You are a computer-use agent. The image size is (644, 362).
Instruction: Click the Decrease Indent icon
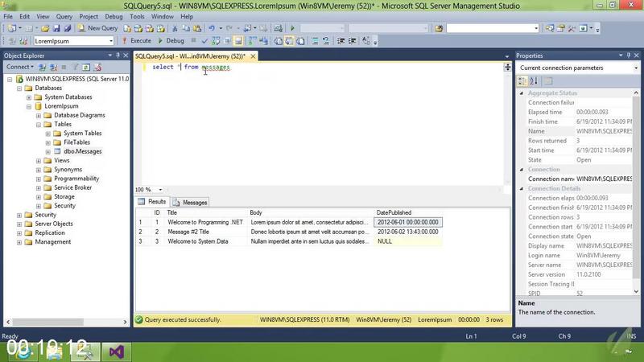coord(341,41)
